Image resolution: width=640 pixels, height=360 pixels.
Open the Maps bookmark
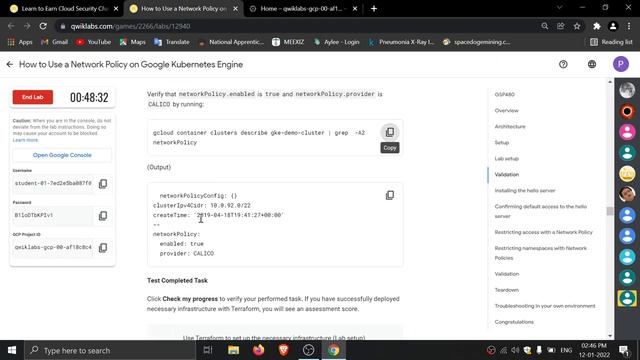tap(133, 42)
